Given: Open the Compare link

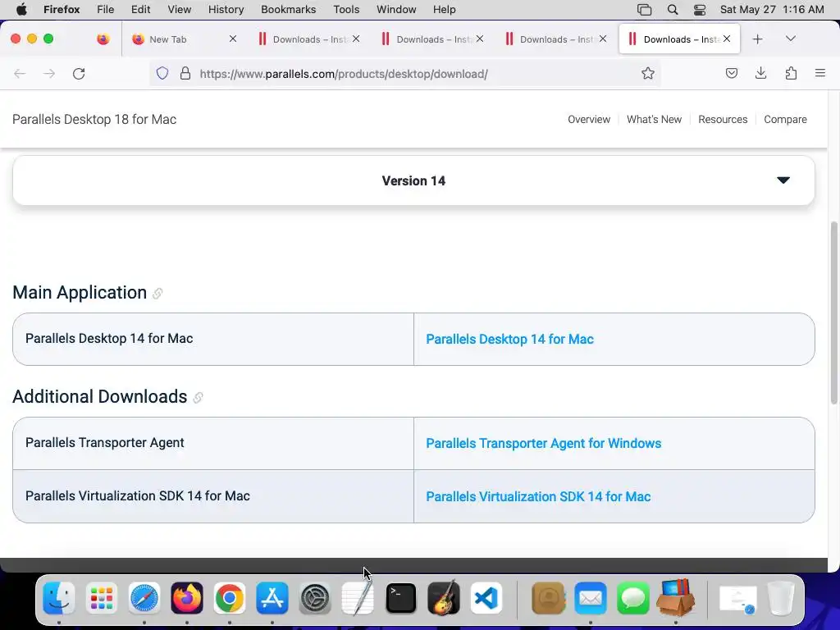Looking at the screenshot, I should [x=785, y=120].
